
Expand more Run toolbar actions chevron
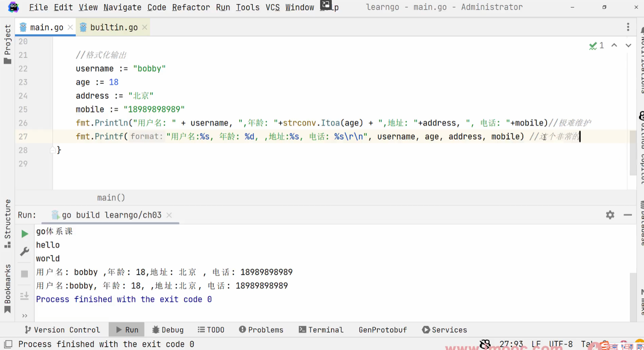click(x=25, y=315)
